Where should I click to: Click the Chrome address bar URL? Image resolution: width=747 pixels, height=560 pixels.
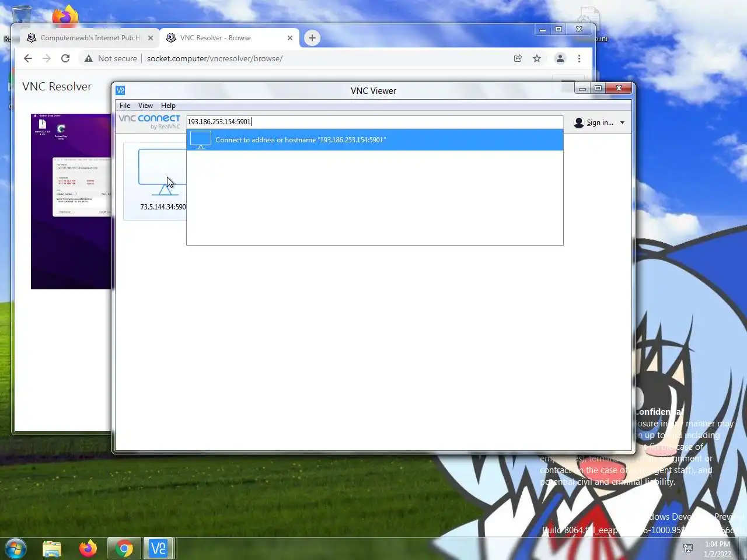pyautogui.click(x=215, y=58)
